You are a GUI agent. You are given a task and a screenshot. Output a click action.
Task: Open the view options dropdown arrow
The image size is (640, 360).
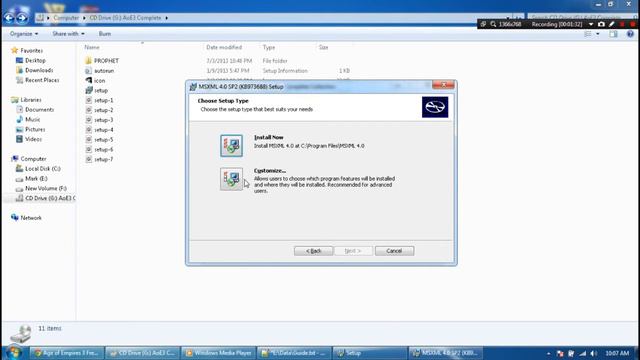[x=598, y=34]
